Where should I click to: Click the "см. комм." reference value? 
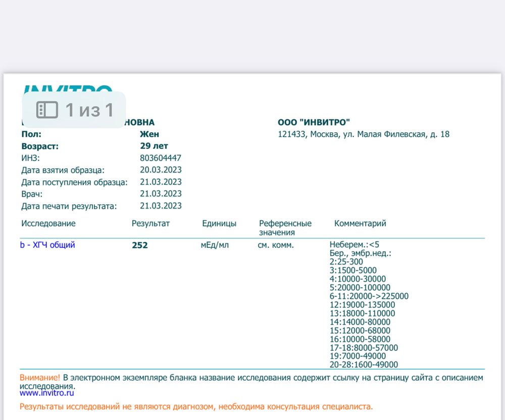click(x=275, y=245)
